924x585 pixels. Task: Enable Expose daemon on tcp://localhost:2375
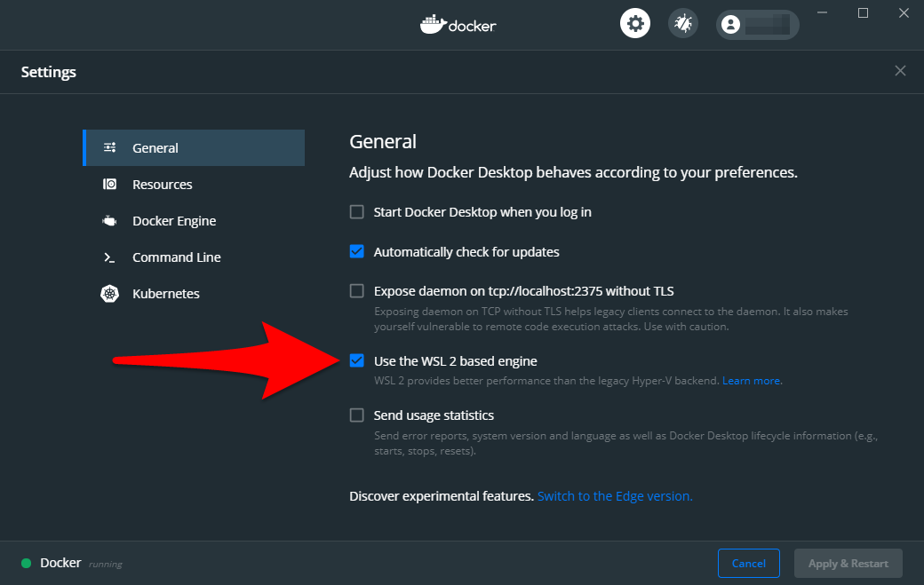(x=356, y=291)
